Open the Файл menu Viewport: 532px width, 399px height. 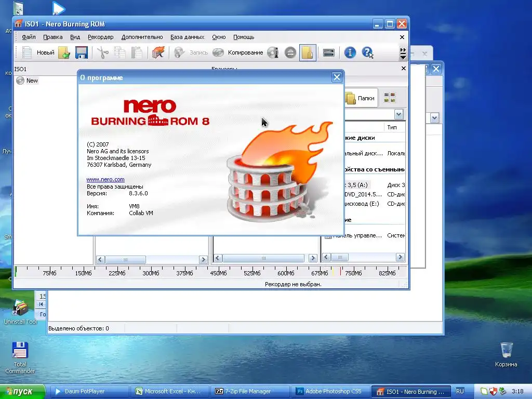[29, 37]
